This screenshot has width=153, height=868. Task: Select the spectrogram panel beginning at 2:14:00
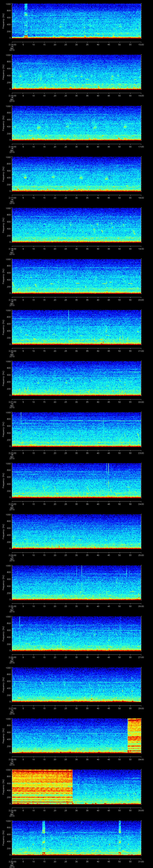click(76, 21)
